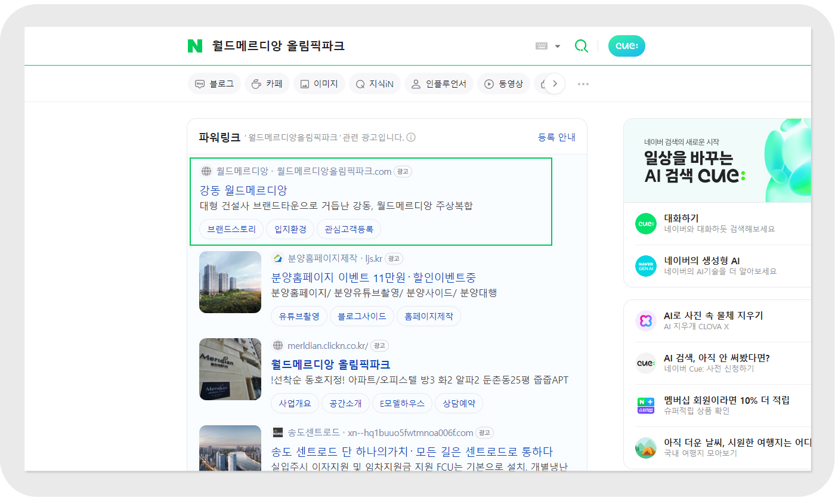Screen dimensions: 835x504
Task: Select the 브랜드스토리 sublink
Action: pyautogui.click(x=231, y=229)
